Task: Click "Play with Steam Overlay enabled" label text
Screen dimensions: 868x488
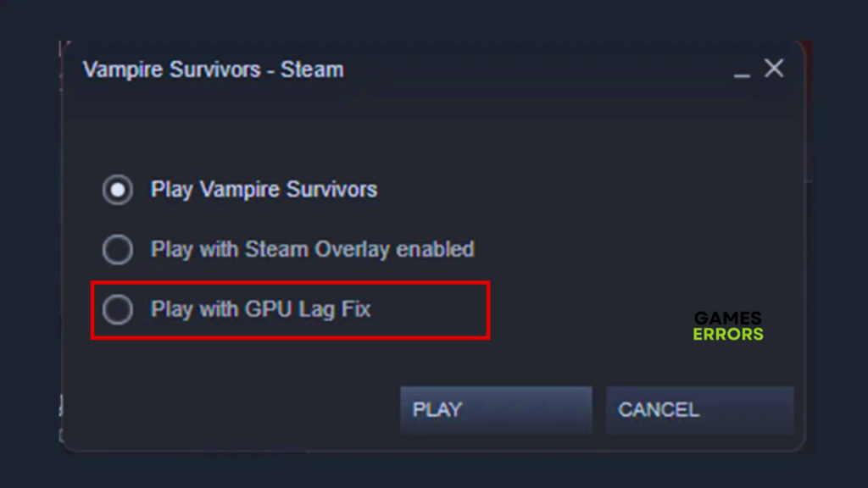Action: tap(313, 250)
